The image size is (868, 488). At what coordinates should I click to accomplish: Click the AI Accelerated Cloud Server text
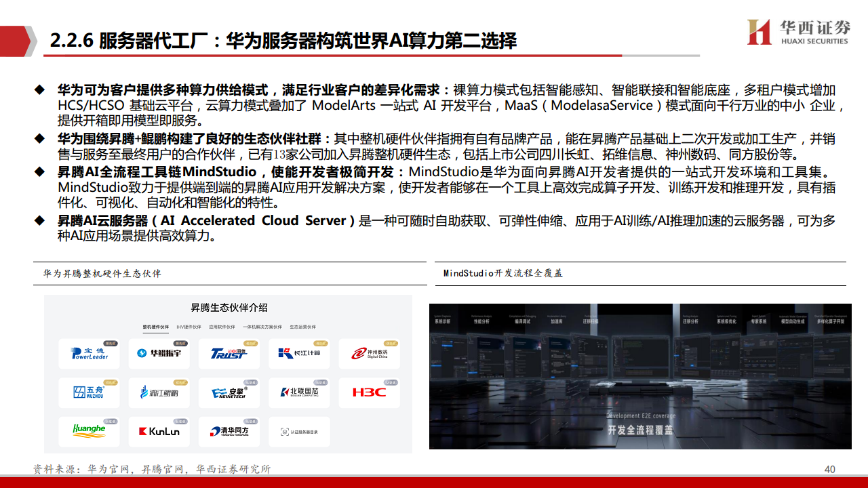click(x=254, y=221)
